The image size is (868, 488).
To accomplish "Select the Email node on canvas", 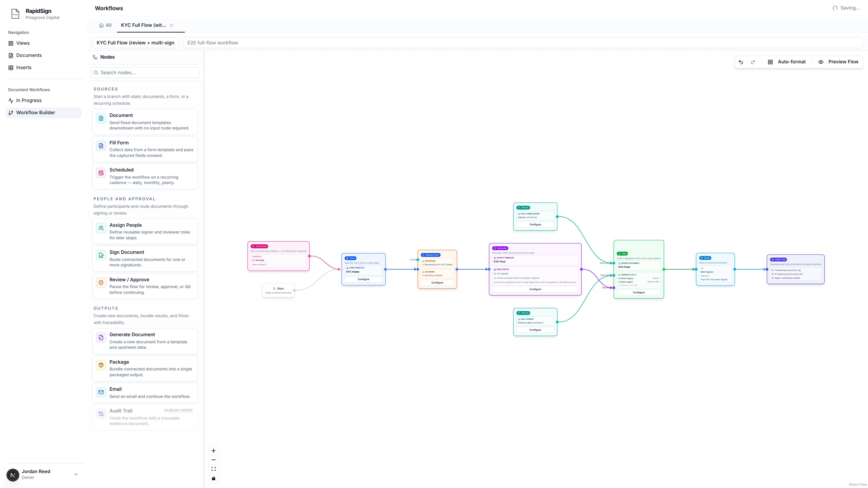I will point(715,269).
